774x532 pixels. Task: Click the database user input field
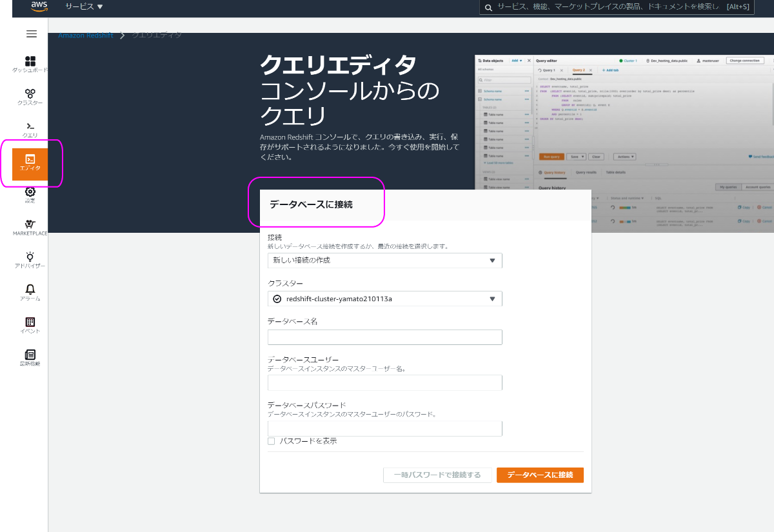click(x=384, y=383)
